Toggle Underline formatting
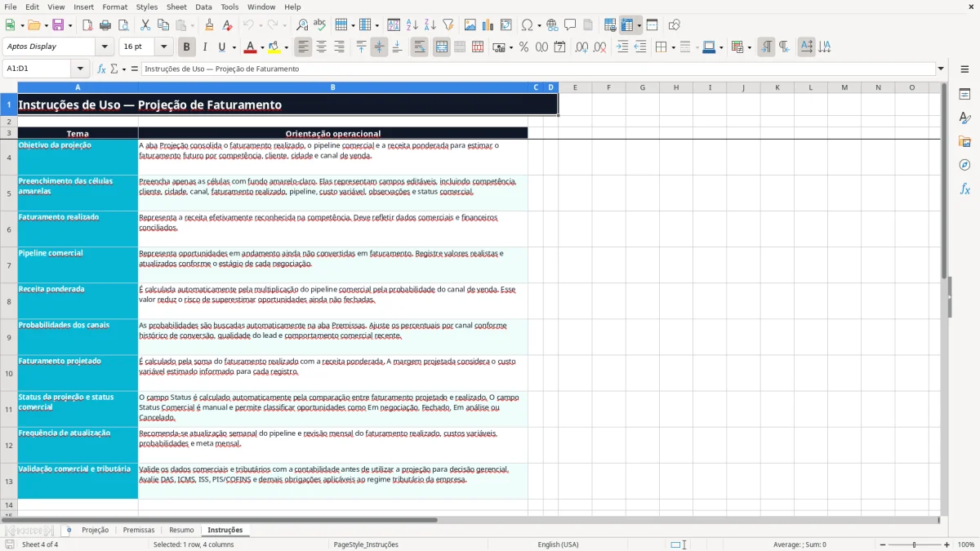 coord(222,47)
